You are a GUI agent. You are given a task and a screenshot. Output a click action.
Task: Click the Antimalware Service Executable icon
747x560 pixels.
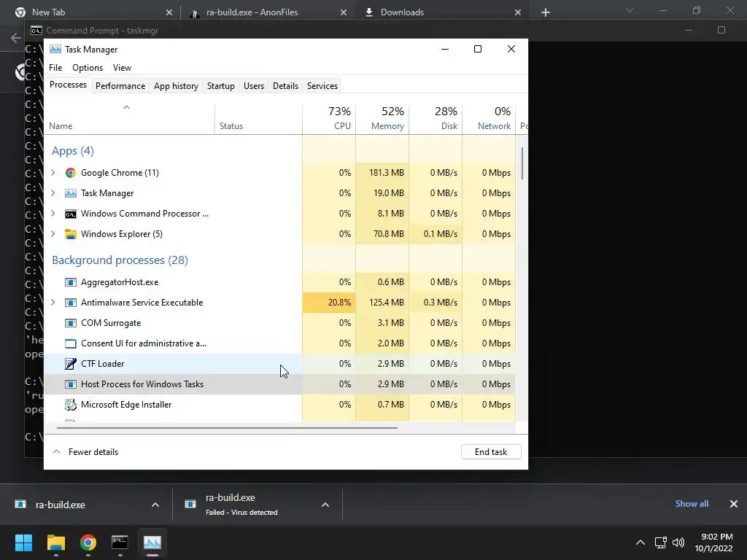pos(71,303)
